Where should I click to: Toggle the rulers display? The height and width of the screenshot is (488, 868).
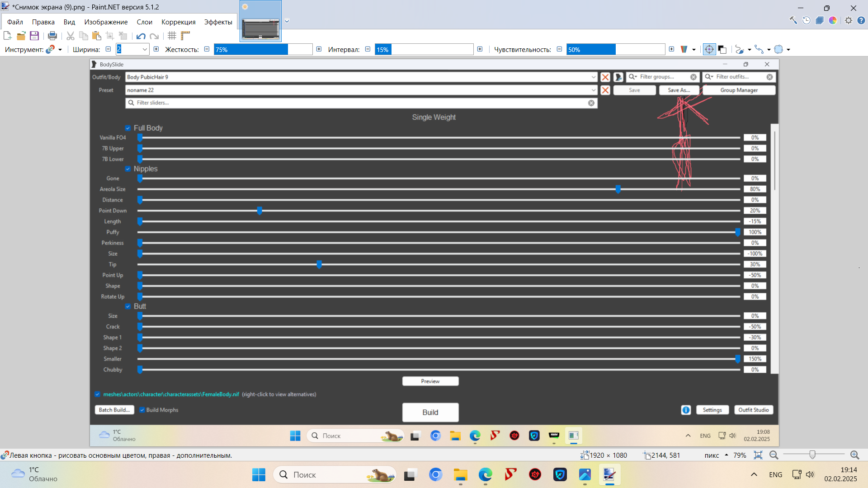tap(185, 36)
